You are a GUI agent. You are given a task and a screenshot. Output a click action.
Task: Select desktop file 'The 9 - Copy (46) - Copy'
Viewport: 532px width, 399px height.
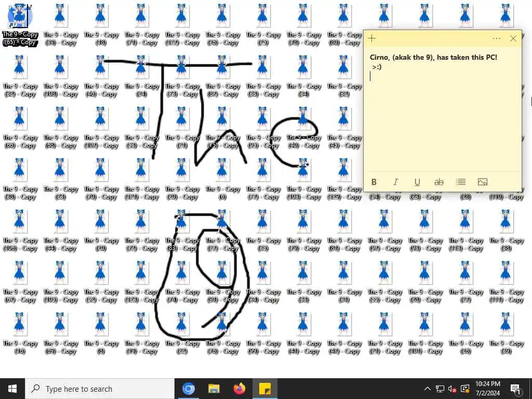tap(101, 76)
